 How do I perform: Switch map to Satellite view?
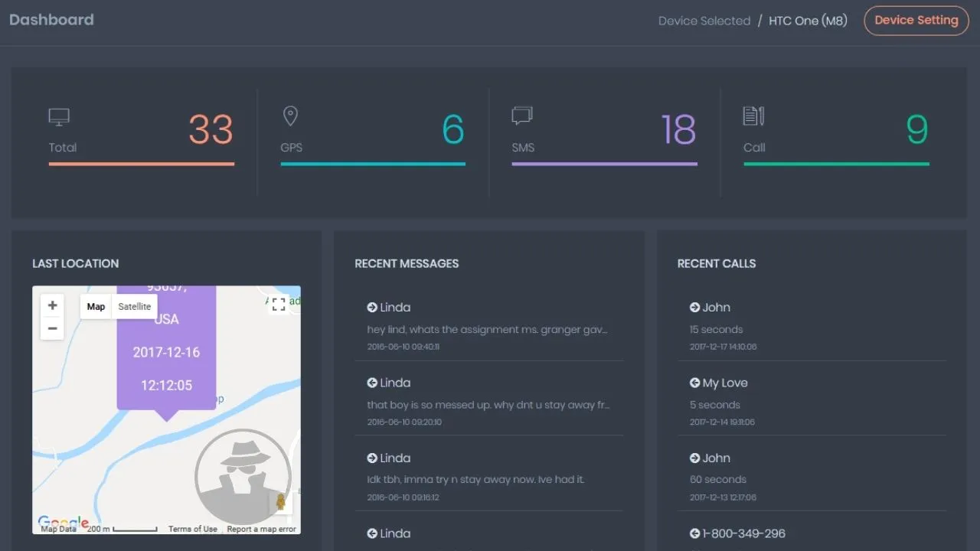click(135, 307)
